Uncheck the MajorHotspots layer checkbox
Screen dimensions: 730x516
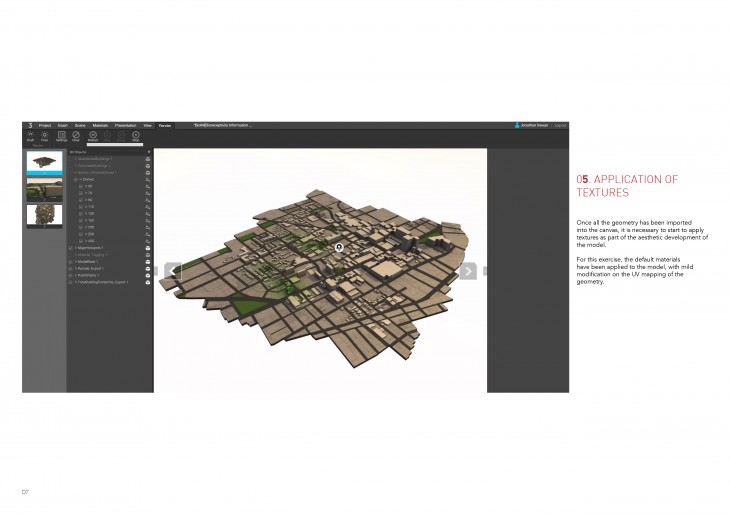click(70, 247)
